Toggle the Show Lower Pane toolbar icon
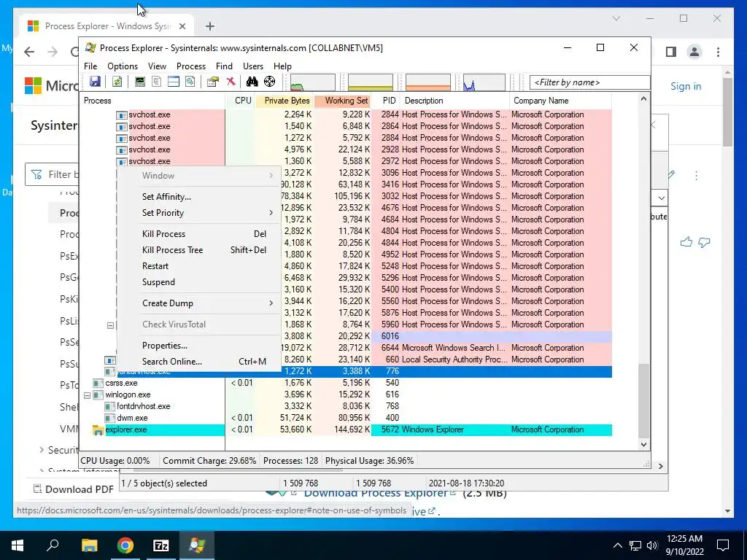Screen dimensions: 747x560 pyautogui.click(x=174, y=82)
